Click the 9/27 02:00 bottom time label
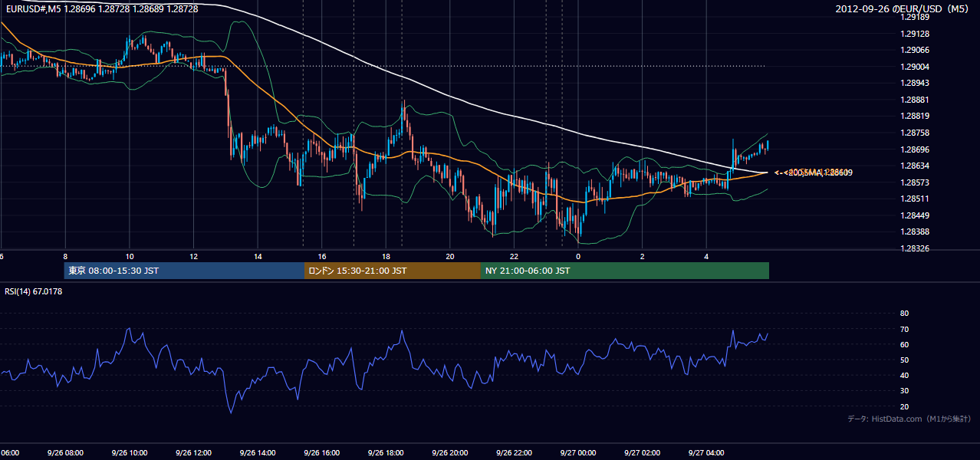980x460 pixels. [x=642, y=452]
